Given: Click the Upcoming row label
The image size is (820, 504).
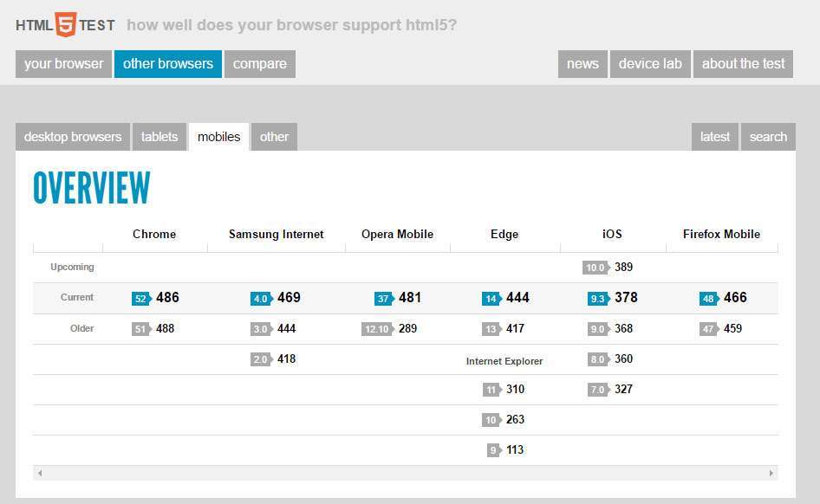Looking at the screenshot, I should click(x=72, y=267).
